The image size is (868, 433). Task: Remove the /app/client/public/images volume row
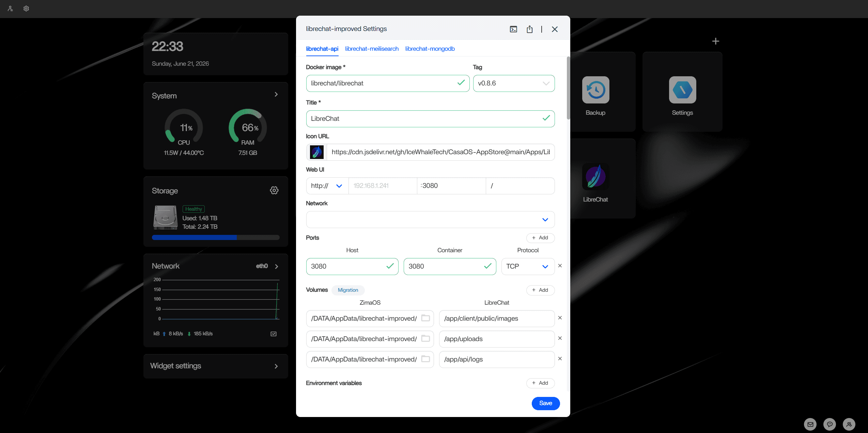click(x=560, y=318)
